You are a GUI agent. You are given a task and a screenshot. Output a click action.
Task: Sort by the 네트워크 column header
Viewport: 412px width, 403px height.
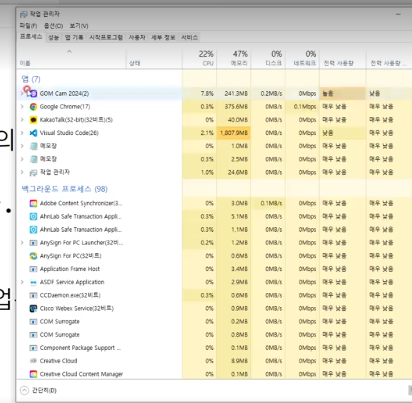[302, 58]
